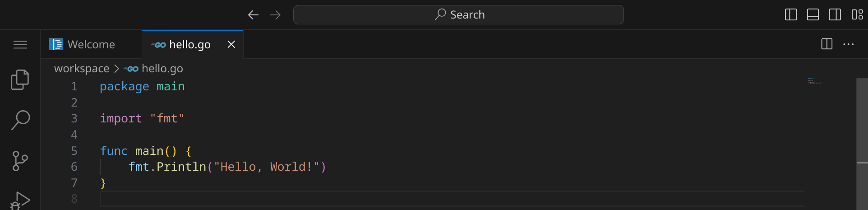The width and height of the screenshot is (868, 210).
Task: Open the hamburger application menu
Action: [20, 45]
